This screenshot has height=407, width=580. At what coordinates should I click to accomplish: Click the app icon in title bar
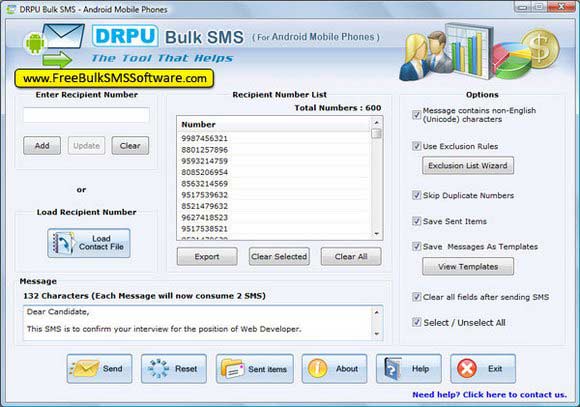pos(11,9)
